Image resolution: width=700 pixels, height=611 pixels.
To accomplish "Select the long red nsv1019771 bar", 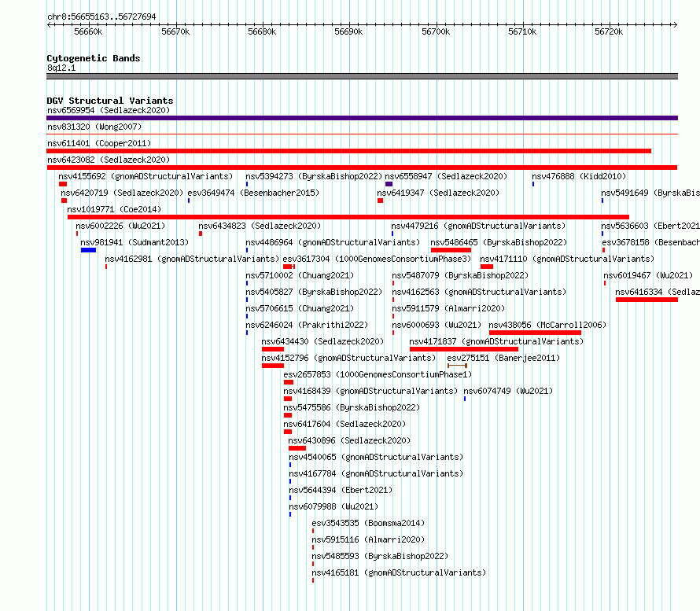I will coord(348,217).
